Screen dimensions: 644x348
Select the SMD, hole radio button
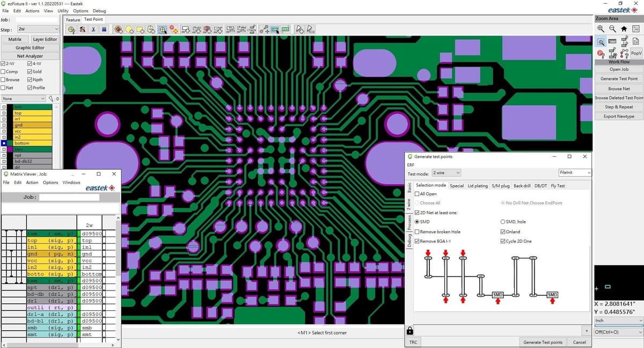[x=503, y=222]
